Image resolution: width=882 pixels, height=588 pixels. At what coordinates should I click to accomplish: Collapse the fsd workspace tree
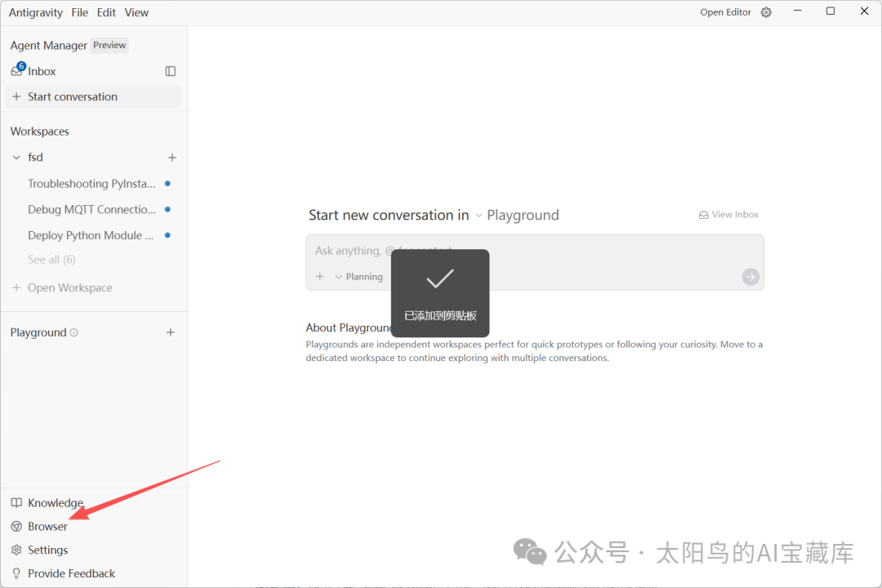(x=16, y=157)
